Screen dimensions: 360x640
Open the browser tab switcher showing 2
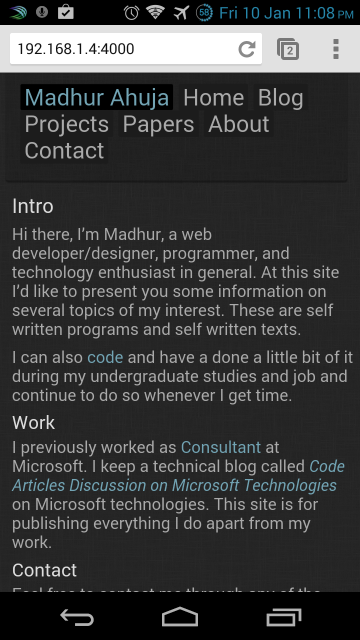(288, 49)
